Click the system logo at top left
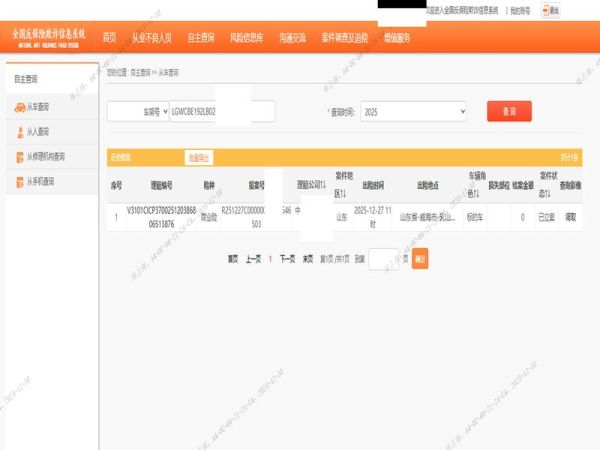This screenshot has height=450, width=600. (48, 37)
